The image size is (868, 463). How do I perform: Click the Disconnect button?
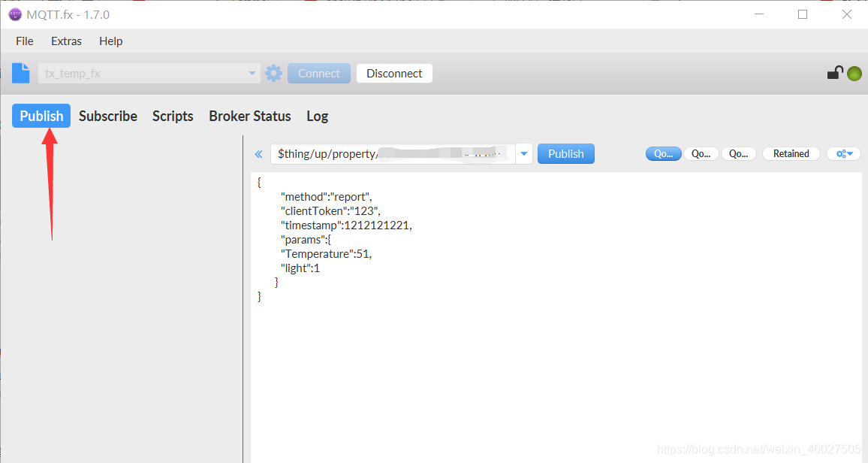394,73
